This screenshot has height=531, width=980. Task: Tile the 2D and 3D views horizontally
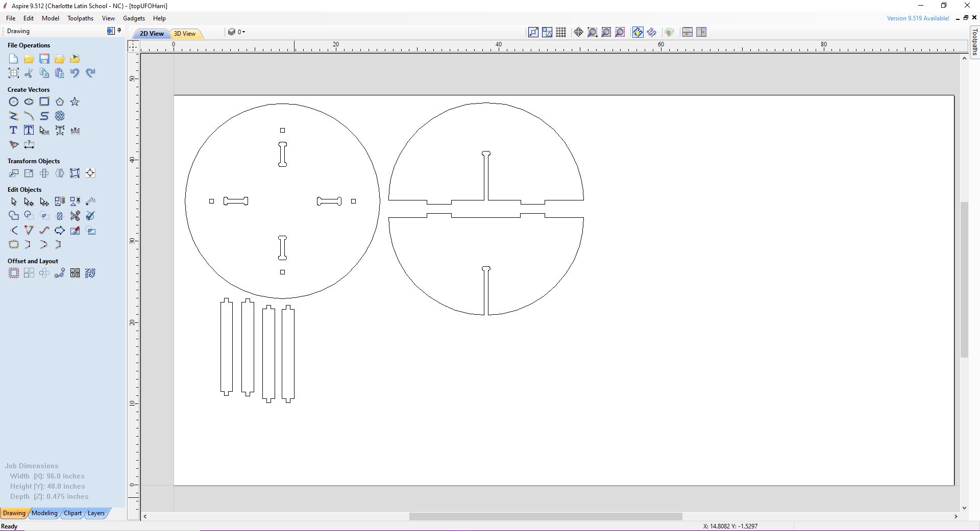[688, 32]
